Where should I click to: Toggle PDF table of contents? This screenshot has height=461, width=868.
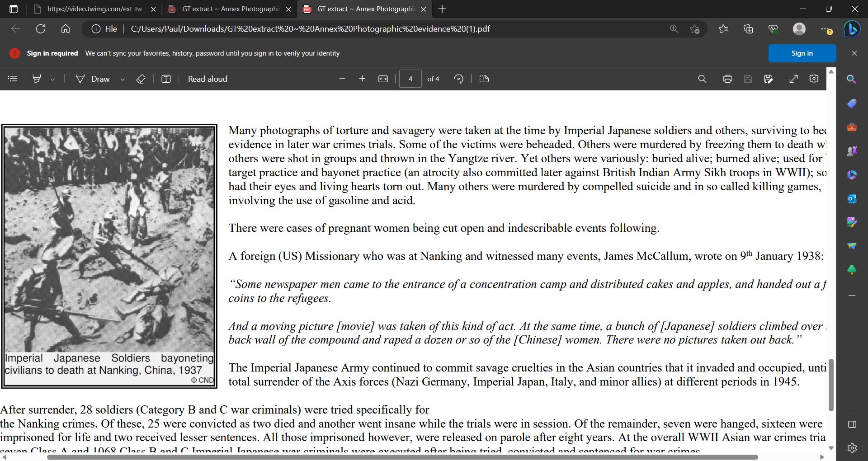pos(13,79)
